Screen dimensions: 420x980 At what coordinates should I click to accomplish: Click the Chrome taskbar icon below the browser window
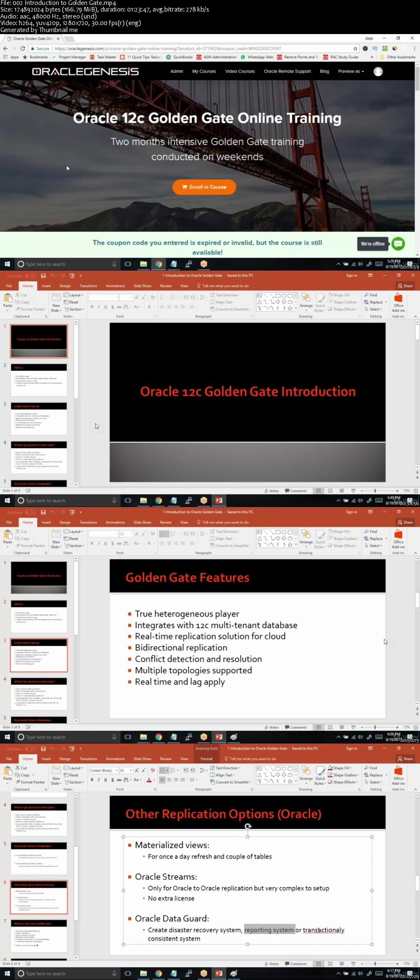[158, 264]
